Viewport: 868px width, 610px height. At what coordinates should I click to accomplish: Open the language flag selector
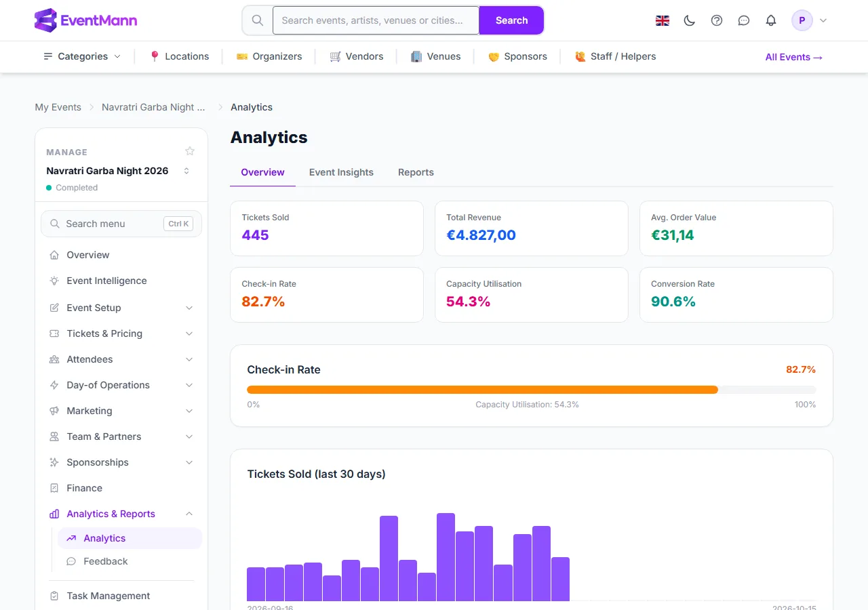coord(663,20)
